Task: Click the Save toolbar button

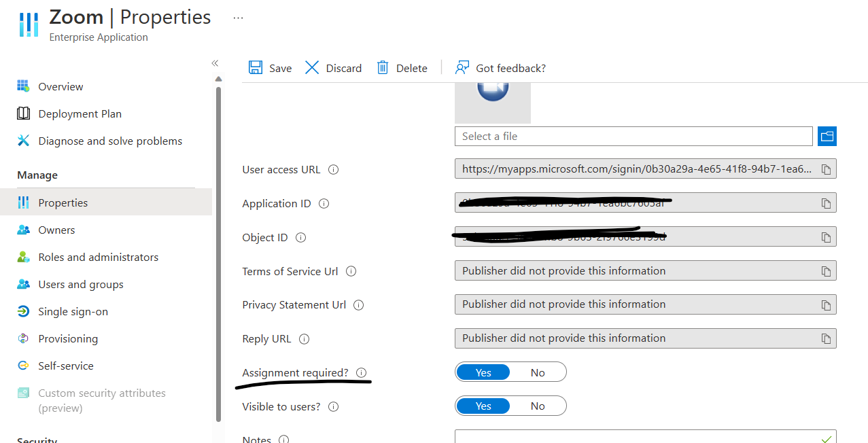Action: pyautogui.click(x=270, y=68)
